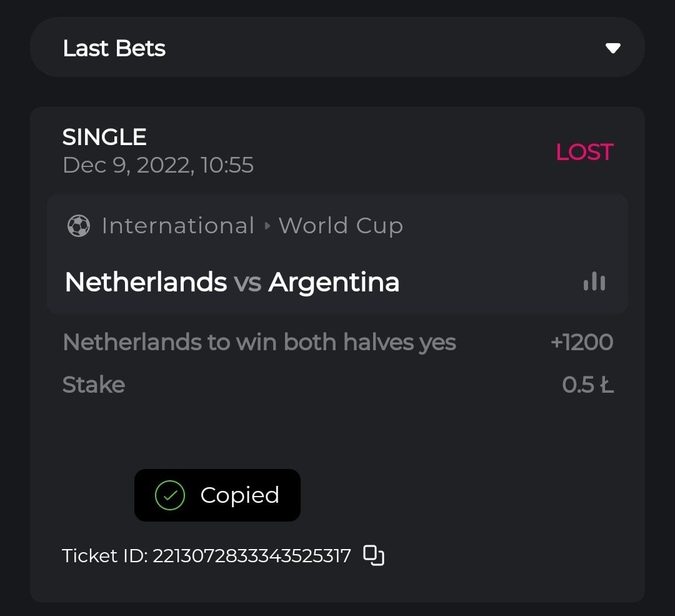Click the Last Bets header bar
Viewport: 675px width, 616px height.
[337, 48]
